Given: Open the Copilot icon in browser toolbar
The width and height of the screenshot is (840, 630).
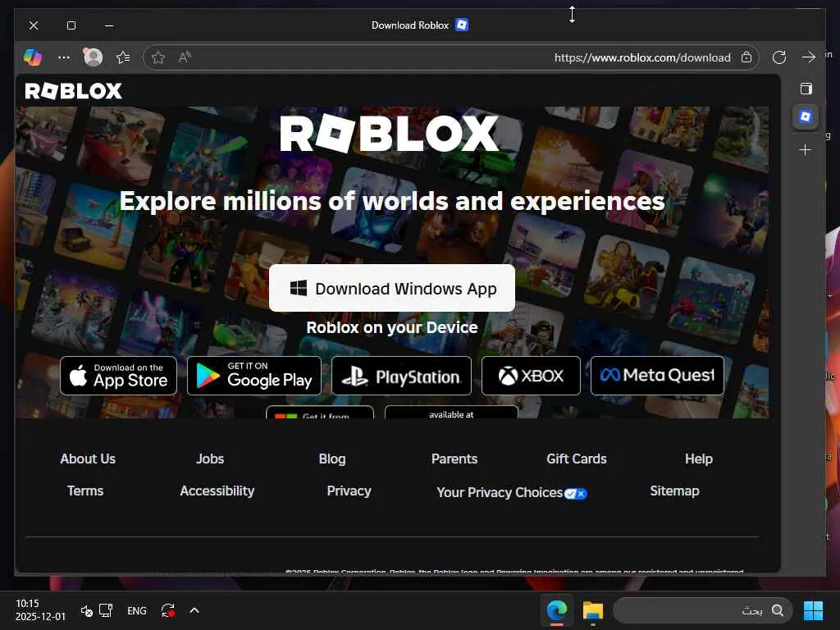Looking at the screenshot, I should pos(33,57).
